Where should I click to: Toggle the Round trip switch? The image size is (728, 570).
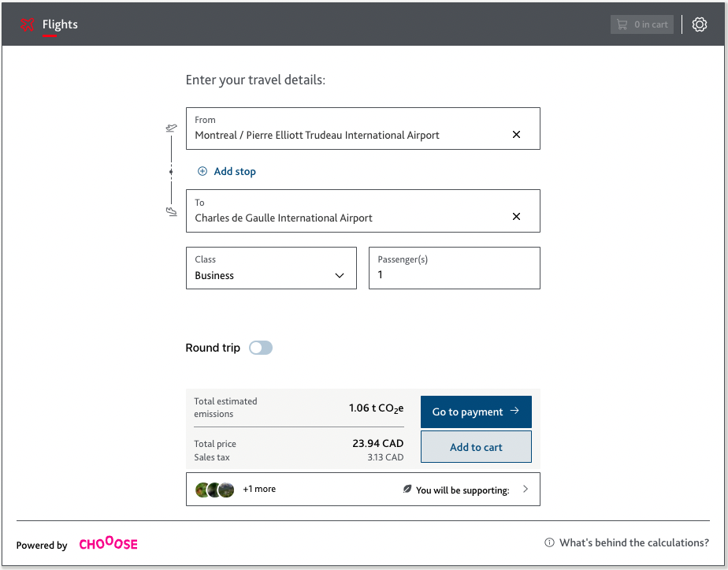[261, 348]
